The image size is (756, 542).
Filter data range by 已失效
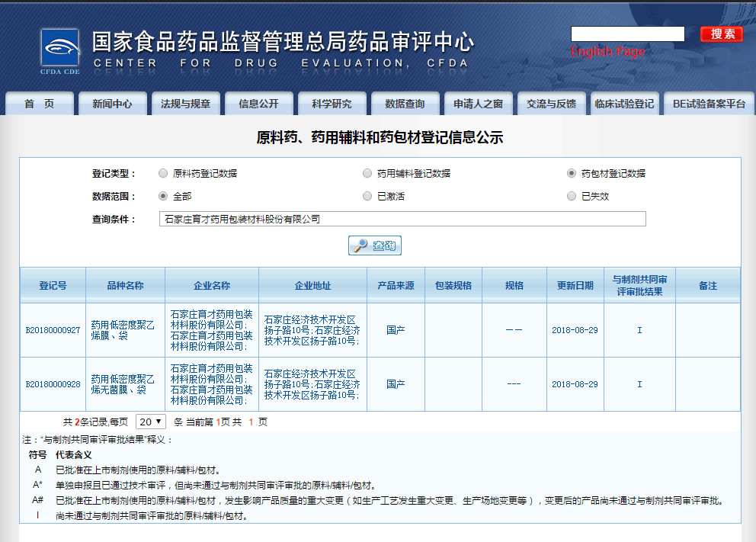pyautogui.click(x=572, y=196)
